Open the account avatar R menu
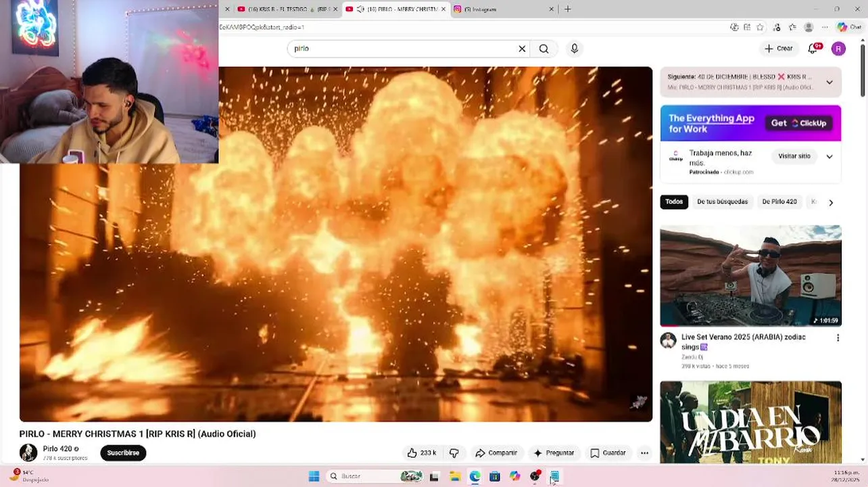 838,49
